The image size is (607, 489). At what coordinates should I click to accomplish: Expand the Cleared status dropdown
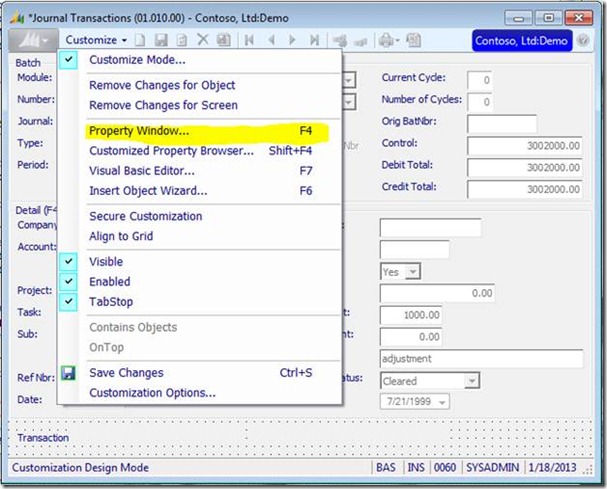pyautogui.click(x=472, y=381)
